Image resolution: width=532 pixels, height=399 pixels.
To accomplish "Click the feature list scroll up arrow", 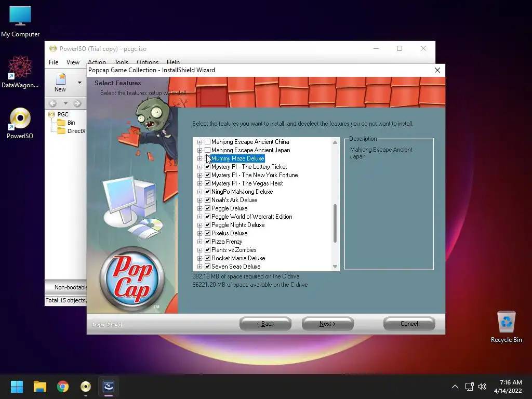I will [335, 142].
